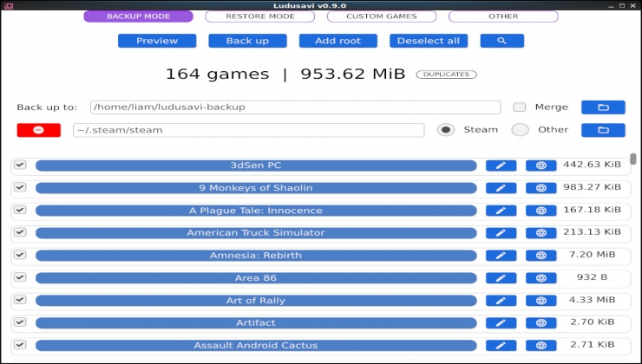Click the 7.20 MiB size value
The height and width of the screenshot is (364, 642).
[x=592, y=255]
